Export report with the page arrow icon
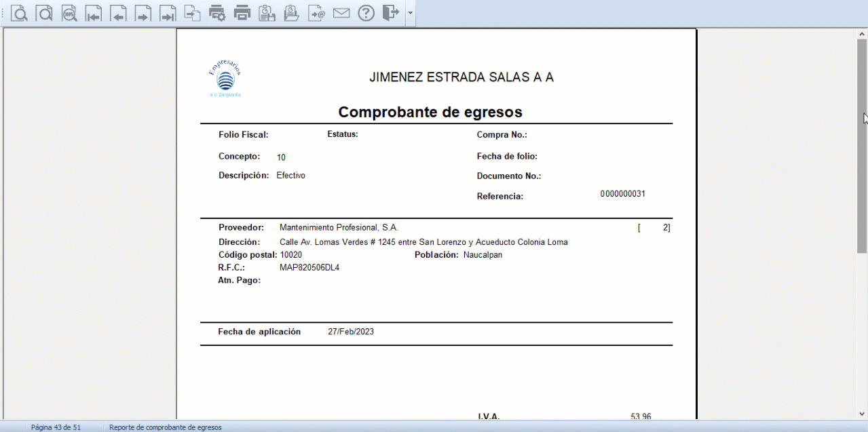Image resolution: width=868 pixels, height=432 pixels. click(316, 13)
